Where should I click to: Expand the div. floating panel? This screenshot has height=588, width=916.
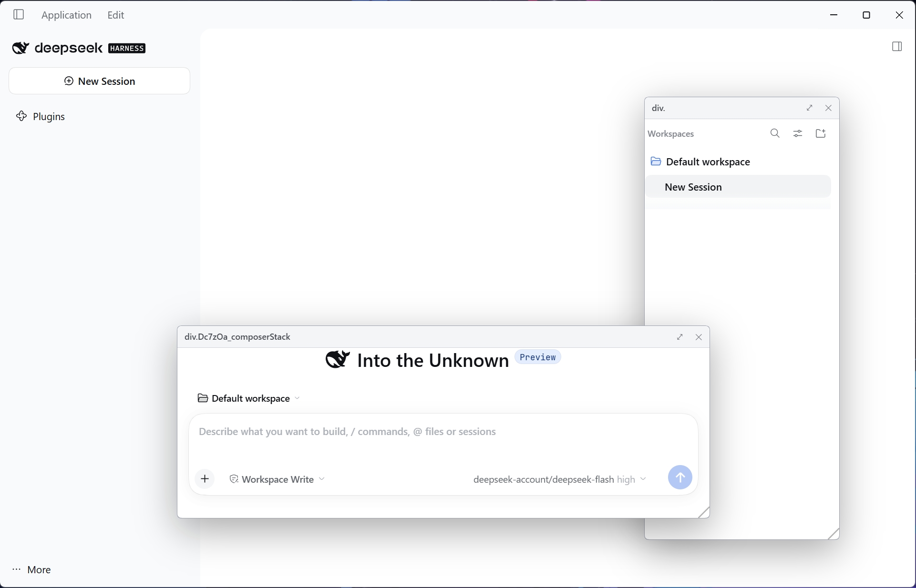pyautogui.click(x=810, y=108)
